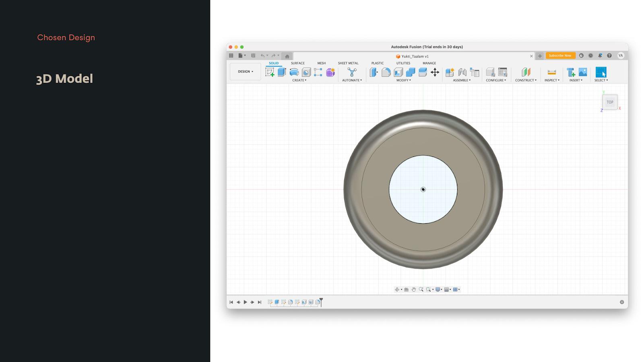Select the Joint tool
Screen dimensions: 644x362
click(x=462, y=72)
